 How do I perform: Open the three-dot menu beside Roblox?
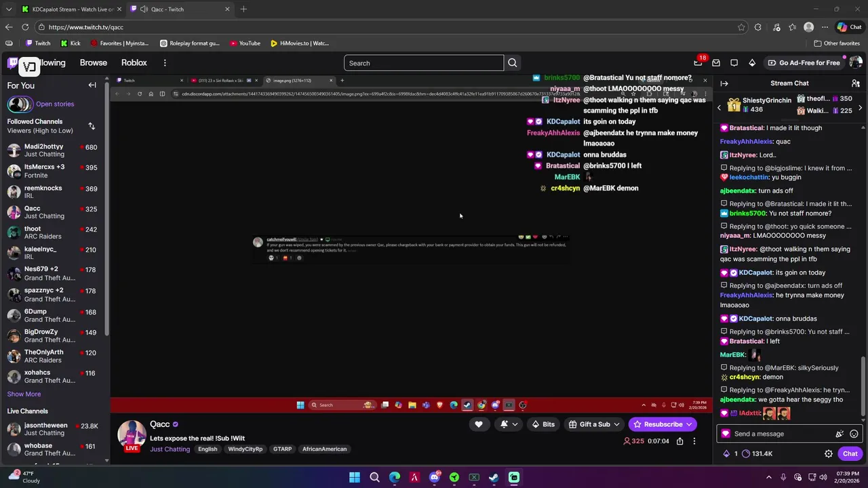pyautogui.click(x=165, y=62)
